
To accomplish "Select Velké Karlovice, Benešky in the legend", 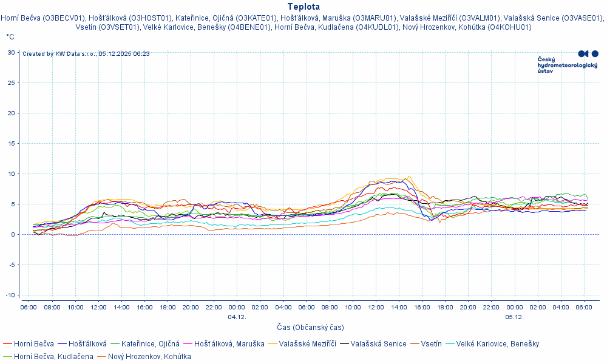I will point(497,344).
